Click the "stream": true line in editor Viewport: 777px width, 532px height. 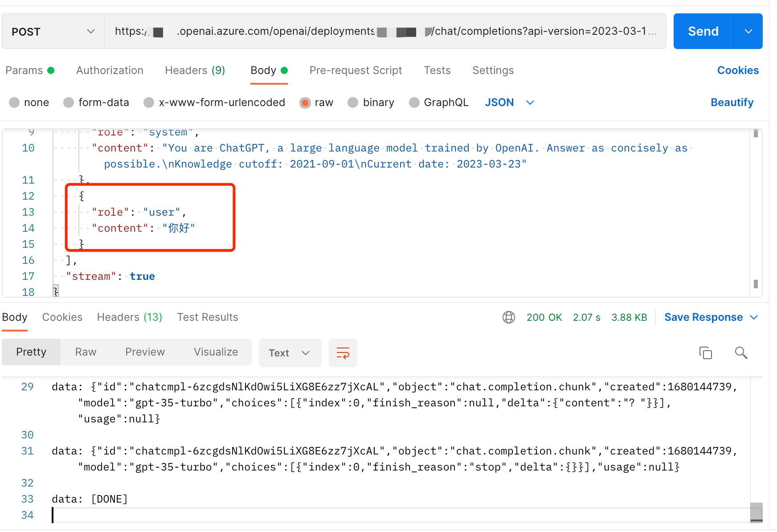click(110, 276)
